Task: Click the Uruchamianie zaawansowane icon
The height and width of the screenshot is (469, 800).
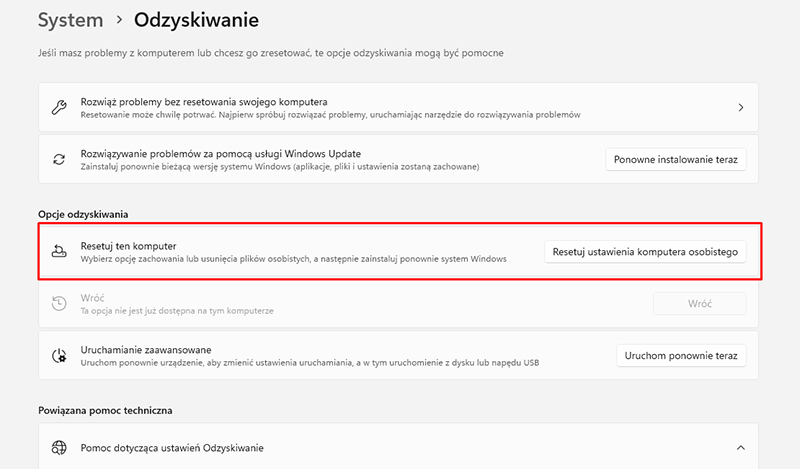Action: 60,355
